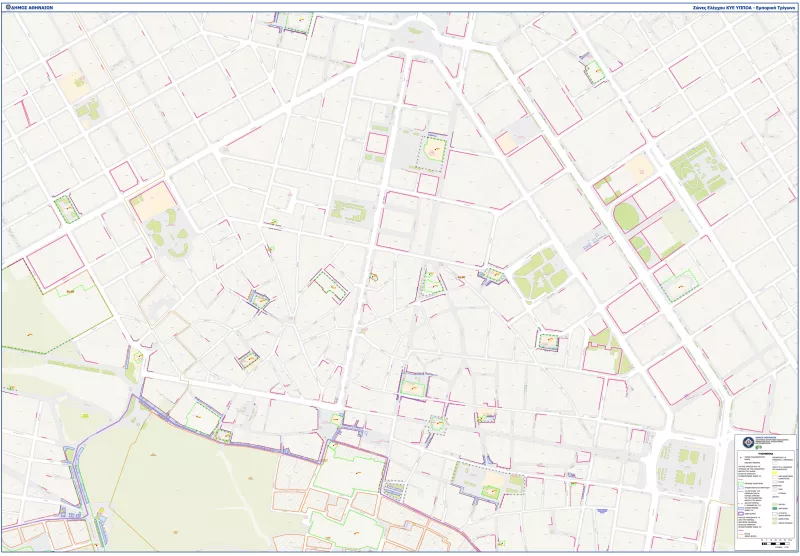Click the large green hill area bottom-left
This screenshot has height=556, width=800.
point(200,480)
